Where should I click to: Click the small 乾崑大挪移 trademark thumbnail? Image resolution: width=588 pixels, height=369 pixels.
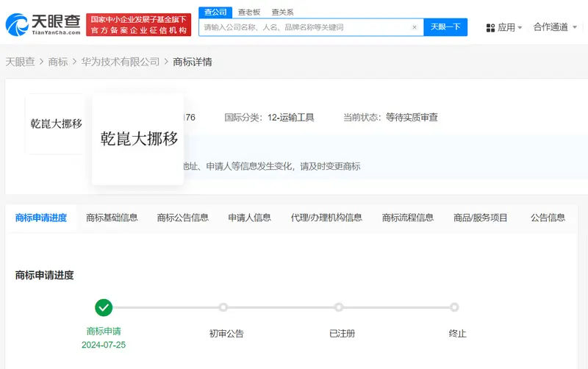click(56, 123)
